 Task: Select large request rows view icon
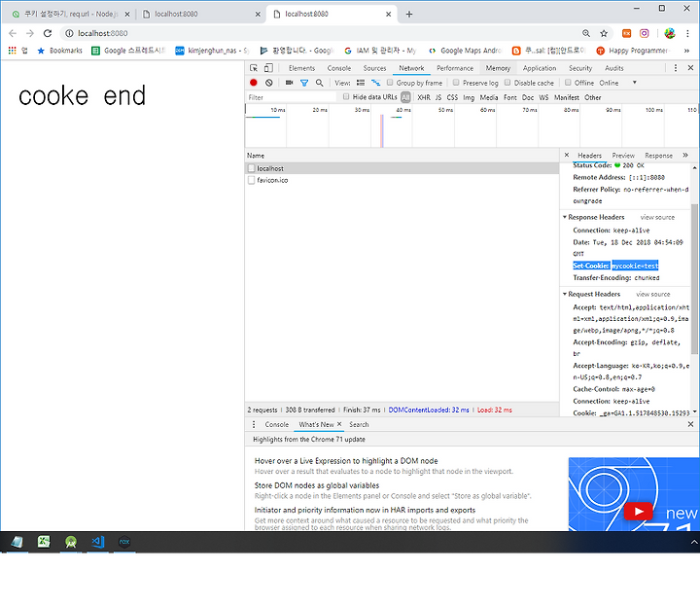coord(361,83)
